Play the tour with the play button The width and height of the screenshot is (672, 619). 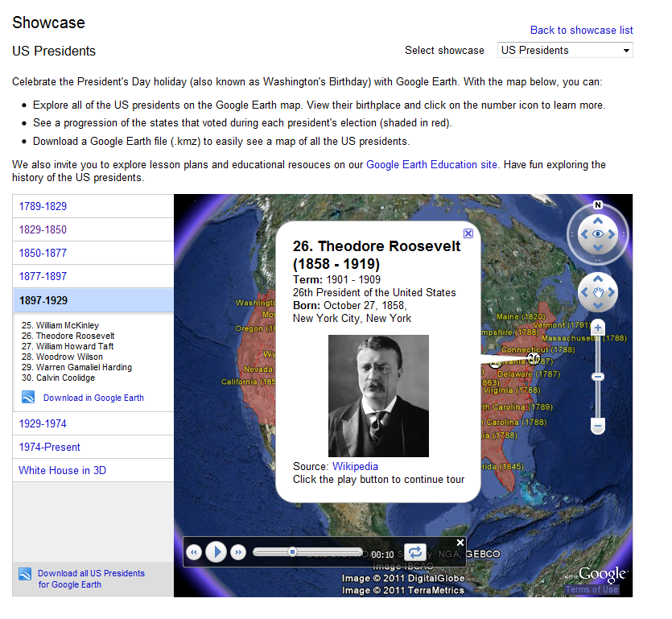216,551
